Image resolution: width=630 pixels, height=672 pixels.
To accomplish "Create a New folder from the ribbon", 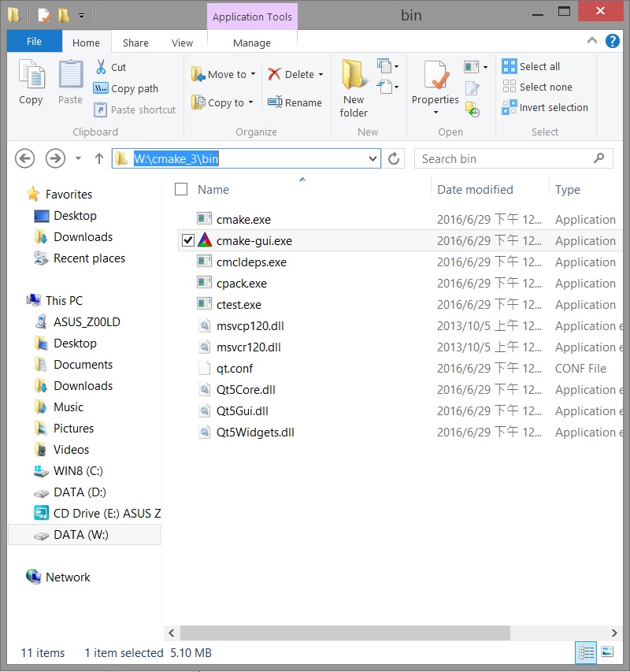I will (x=354, y=88).
